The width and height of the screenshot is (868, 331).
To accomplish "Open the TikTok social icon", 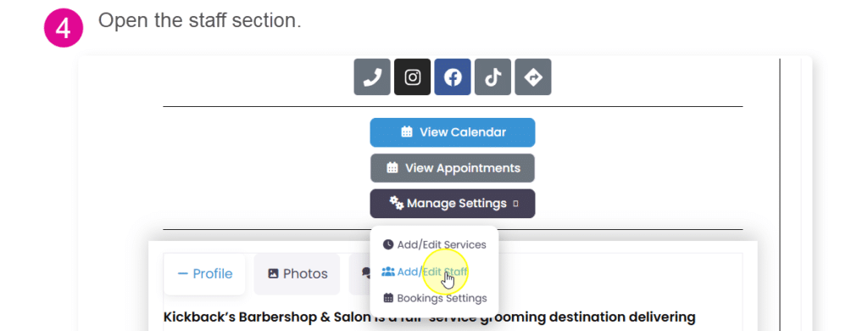I will 492,77.
